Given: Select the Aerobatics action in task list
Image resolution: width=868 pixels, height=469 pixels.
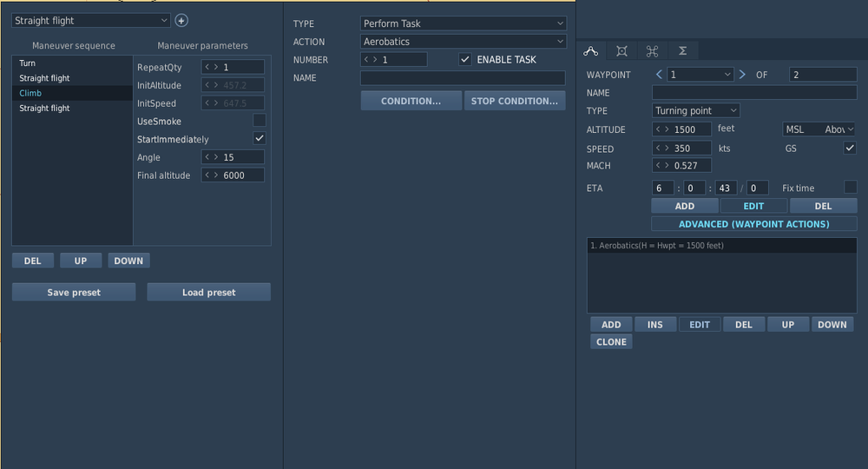Looking at the screenshot, I should 722,245.
